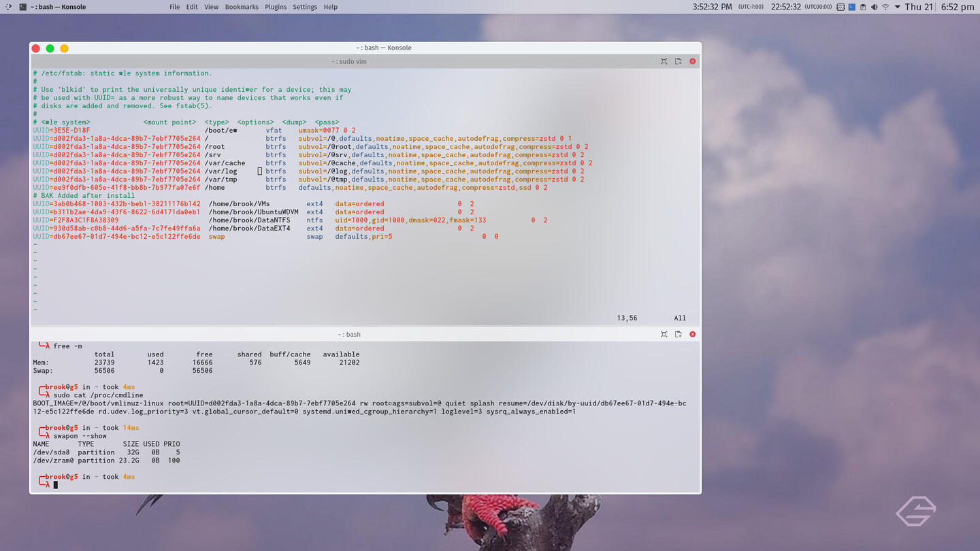
Task: Click the 'All' indicator in vim status
Action: pos(680,318)
